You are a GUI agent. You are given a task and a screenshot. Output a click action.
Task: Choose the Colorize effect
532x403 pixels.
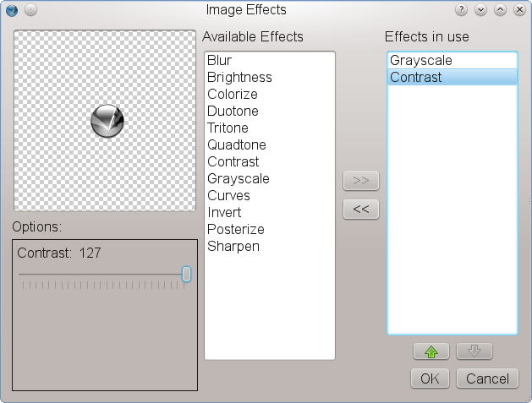(232, 95)
